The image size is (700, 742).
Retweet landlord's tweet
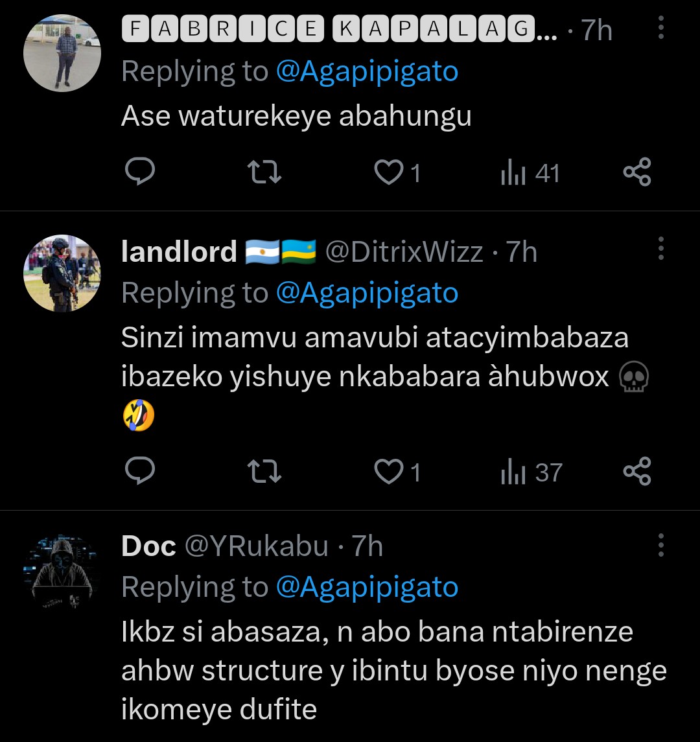265,472
